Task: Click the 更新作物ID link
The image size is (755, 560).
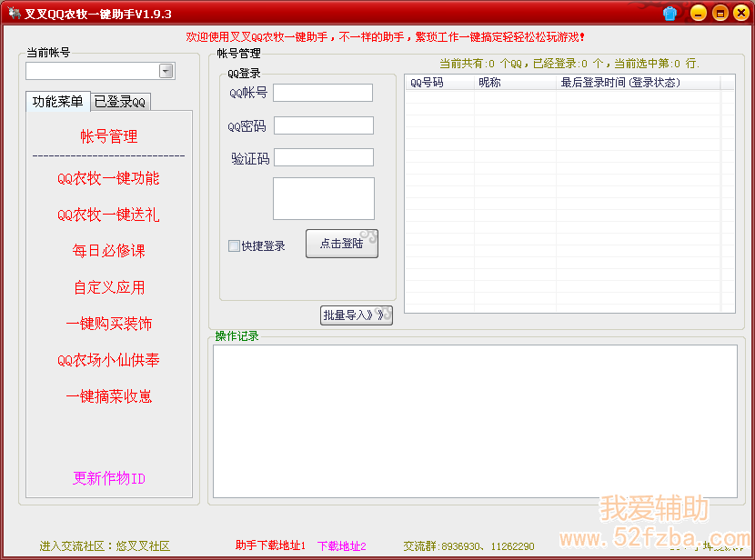Action: 109,478
